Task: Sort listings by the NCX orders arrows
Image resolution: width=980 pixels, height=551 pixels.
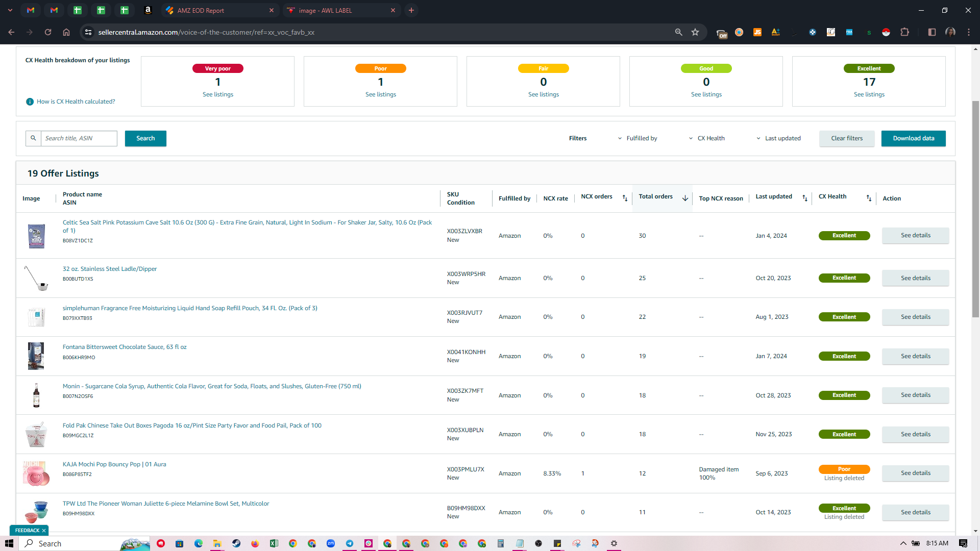Action: click(x=625, y=198)
